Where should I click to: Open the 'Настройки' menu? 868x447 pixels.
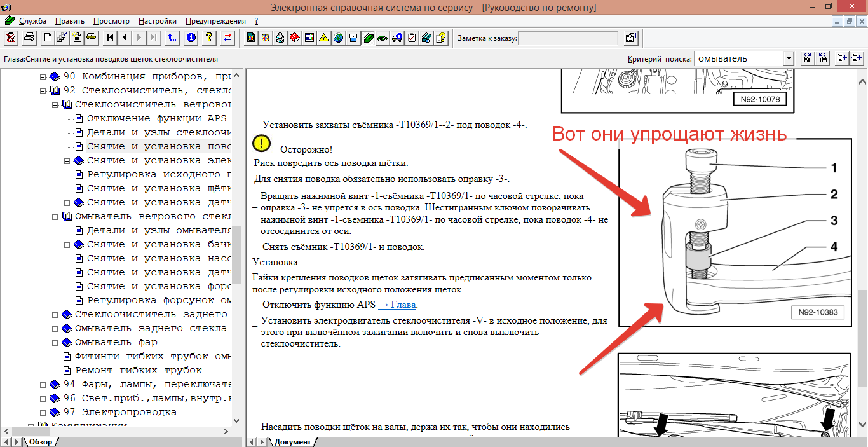click(157, 21)
